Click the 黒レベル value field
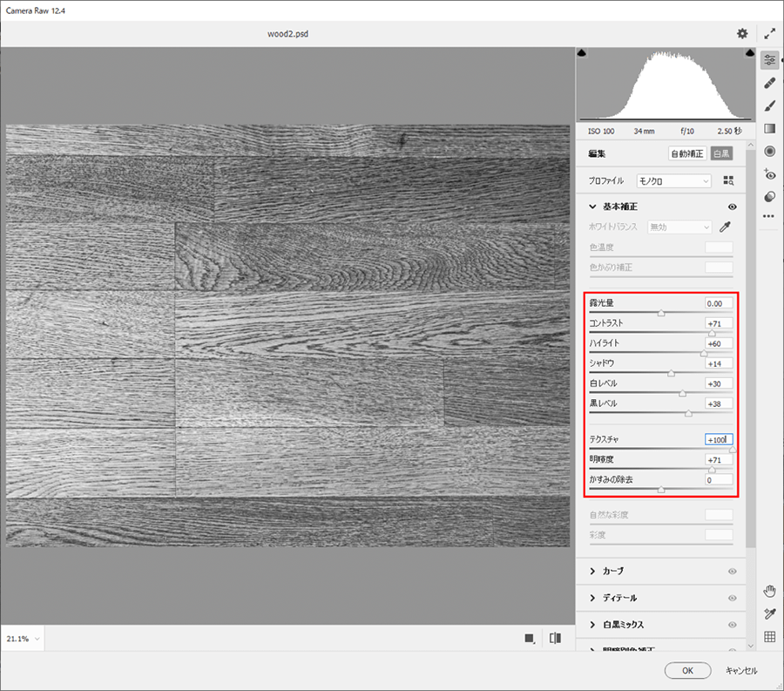 coord(719,403)
